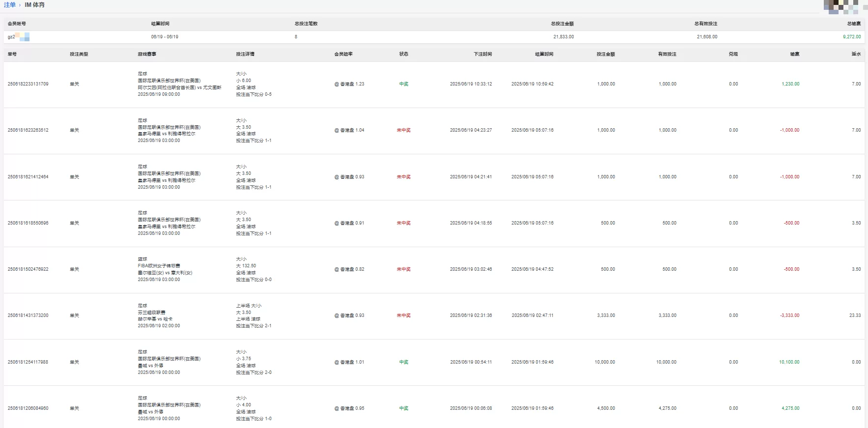Click the member account gz2 cell

19,37
